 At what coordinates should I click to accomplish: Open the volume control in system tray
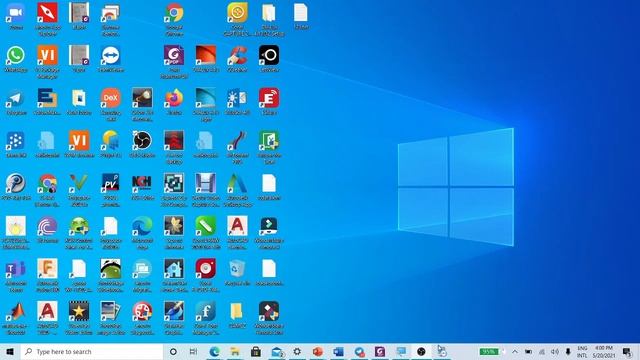click(x=555, y=351)
